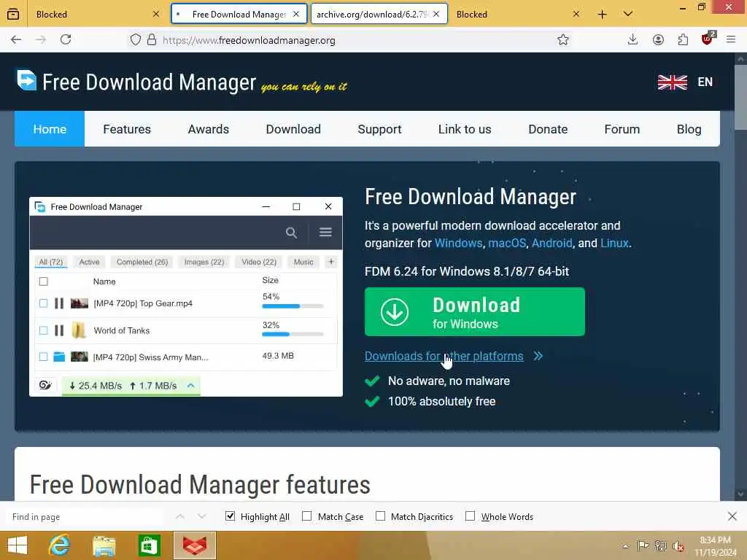The width and height of the screenshot is (747, 560).
Task: Click the World of Tanks 32% progress bar
Action: [x=293, y=334]
